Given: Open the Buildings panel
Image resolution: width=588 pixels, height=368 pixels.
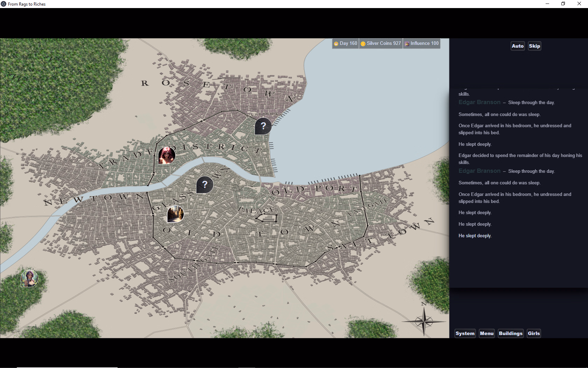Looking at the screenshot, I should pos(510,333).
